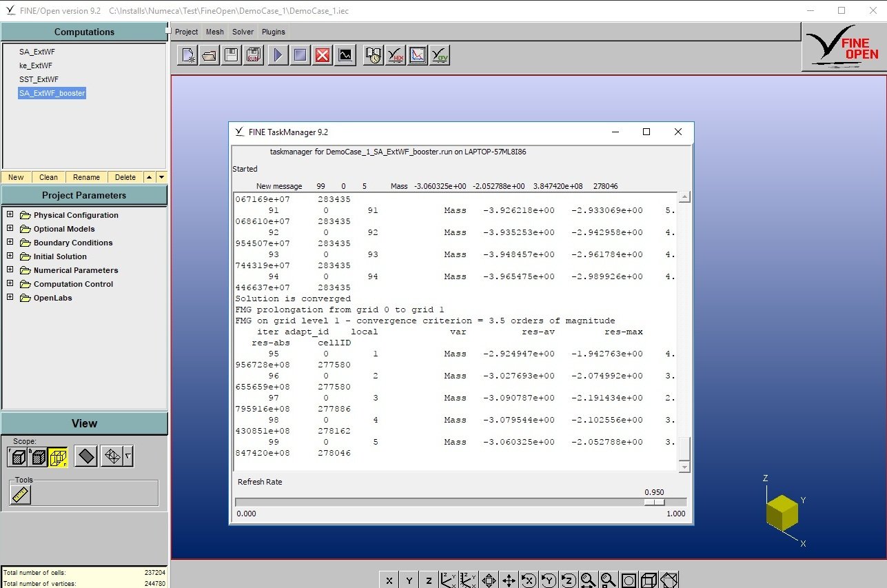Expand the OpenLabs tree node

click(x=10, y=297)
